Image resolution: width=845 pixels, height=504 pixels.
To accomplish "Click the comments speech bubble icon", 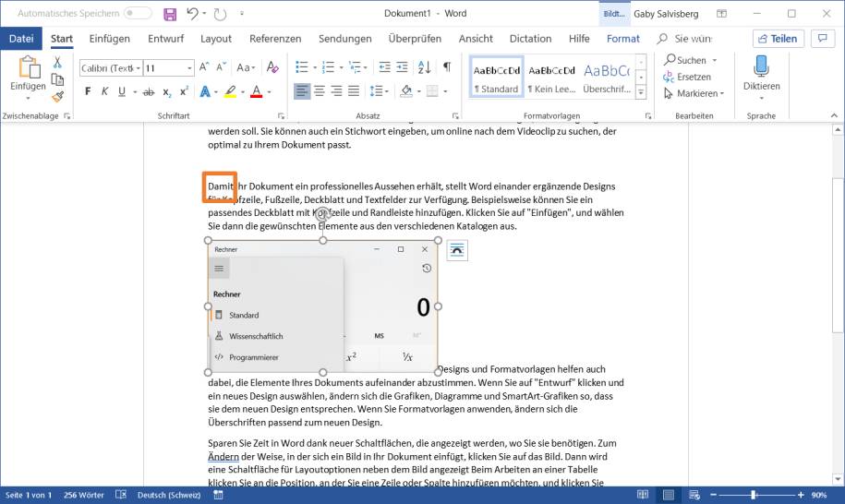I will click(822, 38).
